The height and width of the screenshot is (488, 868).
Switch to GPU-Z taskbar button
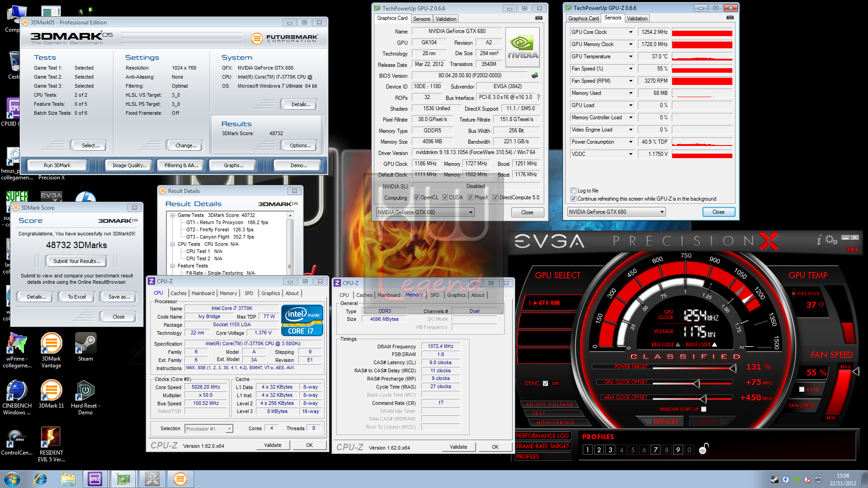coord(123,479)
